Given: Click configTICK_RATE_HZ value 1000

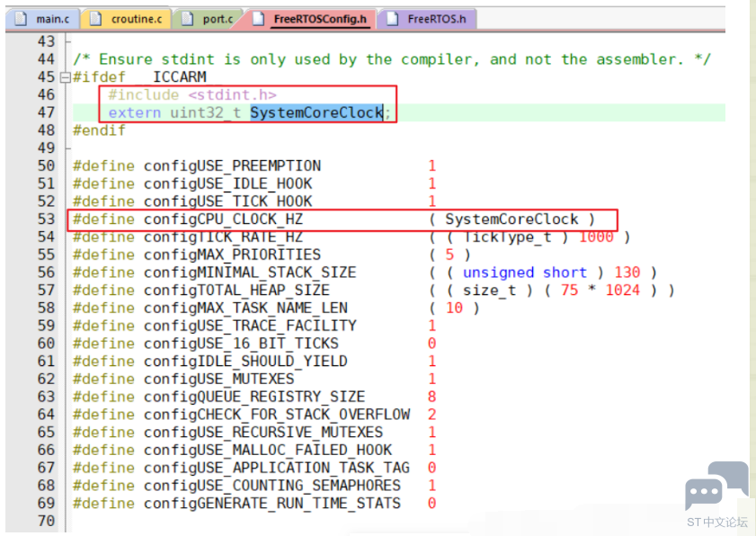Looking at the screenshot, I should [x=596, y=237].
